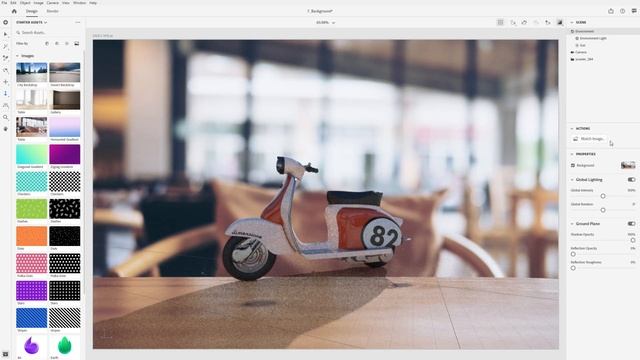Click the Reflection Roughness slider handle

[573, 268]
